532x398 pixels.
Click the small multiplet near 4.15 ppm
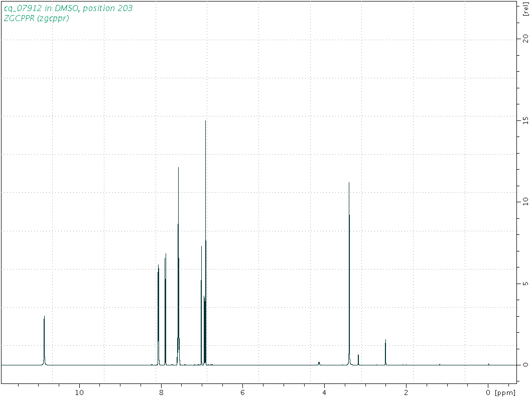pos(319,363)
